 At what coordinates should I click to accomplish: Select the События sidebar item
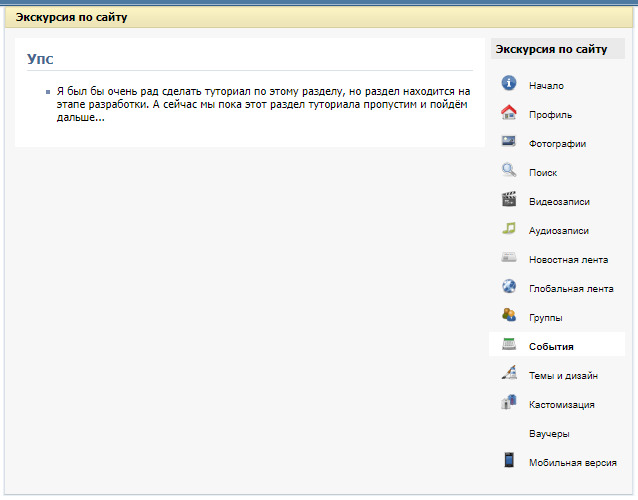click(551, 347)
